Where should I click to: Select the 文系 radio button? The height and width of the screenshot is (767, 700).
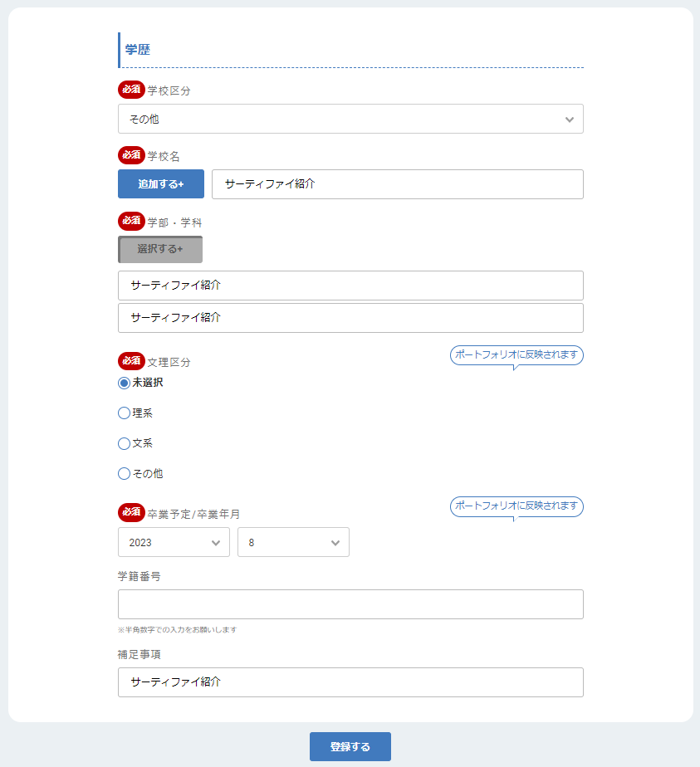pyautogui.click(x=125, y=443)
